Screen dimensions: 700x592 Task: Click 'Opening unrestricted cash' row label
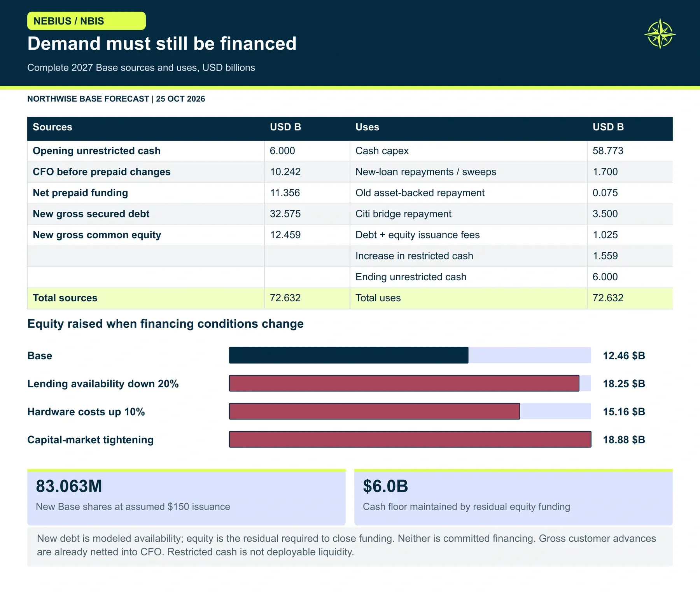tap(96, 151)
